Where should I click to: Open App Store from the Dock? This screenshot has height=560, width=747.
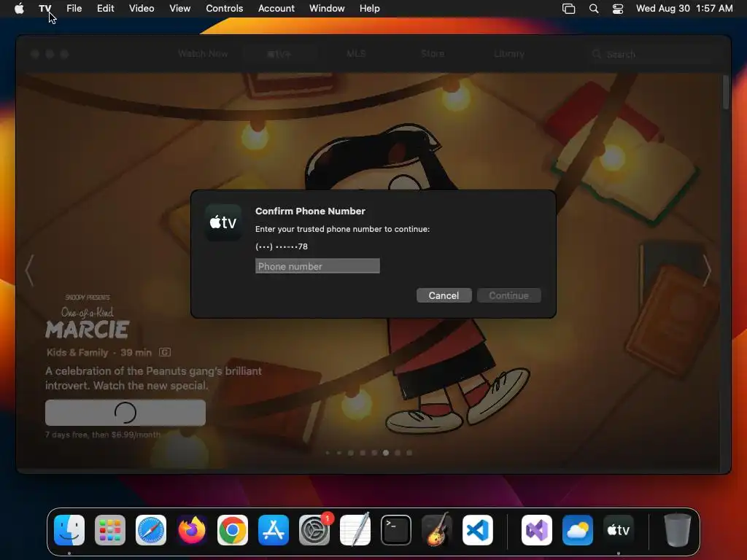click(274, 530)
